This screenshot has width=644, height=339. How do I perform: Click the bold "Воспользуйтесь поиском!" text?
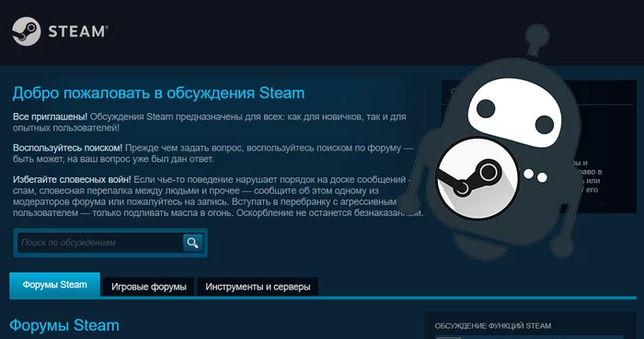coord(67,148)
